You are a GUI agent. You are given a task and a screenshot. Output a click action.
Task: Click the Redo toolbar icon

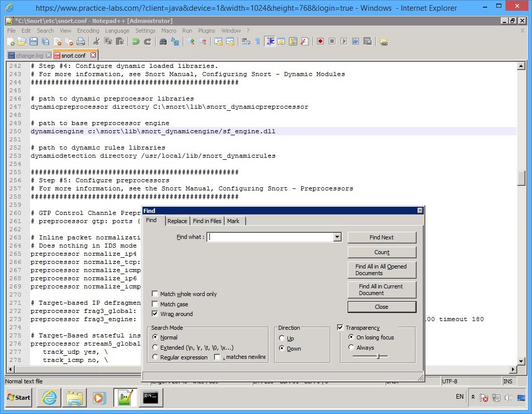click(147, 41)
